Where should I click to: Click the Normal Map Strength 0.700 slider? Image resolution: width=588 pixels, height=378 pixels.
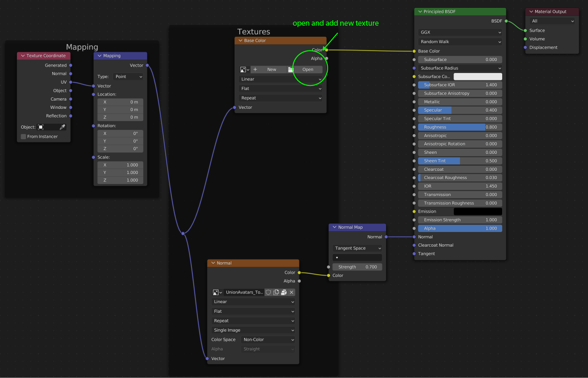pyautogui.click(x=357, y=267)
